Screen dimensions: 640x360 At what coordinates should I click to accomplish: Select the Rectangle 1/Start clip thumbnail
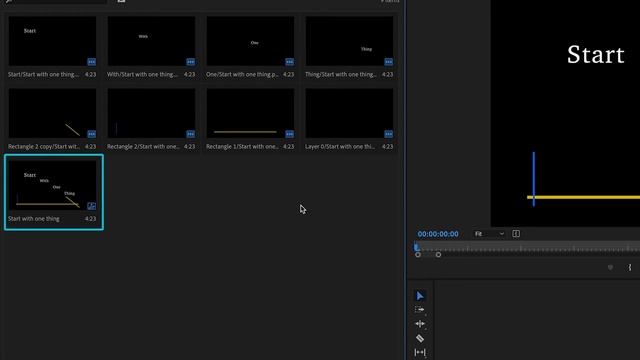250,113
